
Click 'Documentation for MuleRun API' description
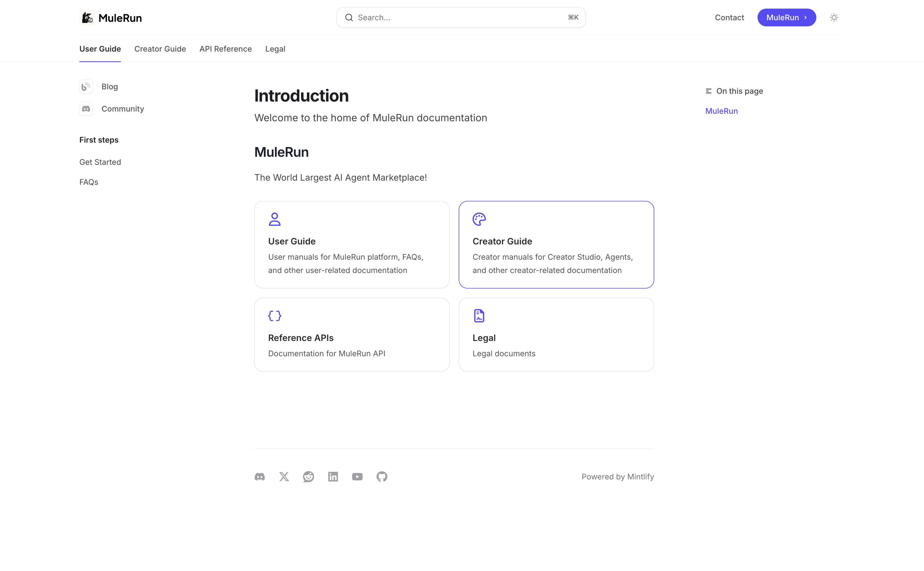tap(327, 353)
